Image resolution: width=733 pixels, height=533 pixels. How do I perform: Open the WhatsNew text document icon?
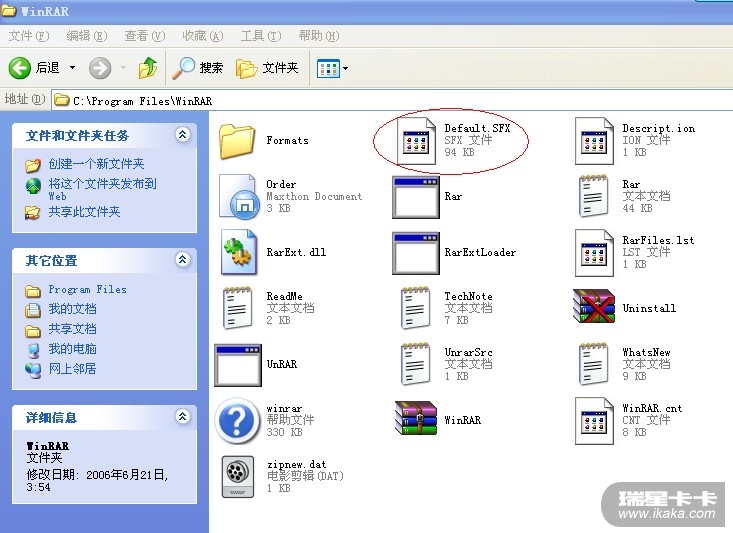click(593, 364)
